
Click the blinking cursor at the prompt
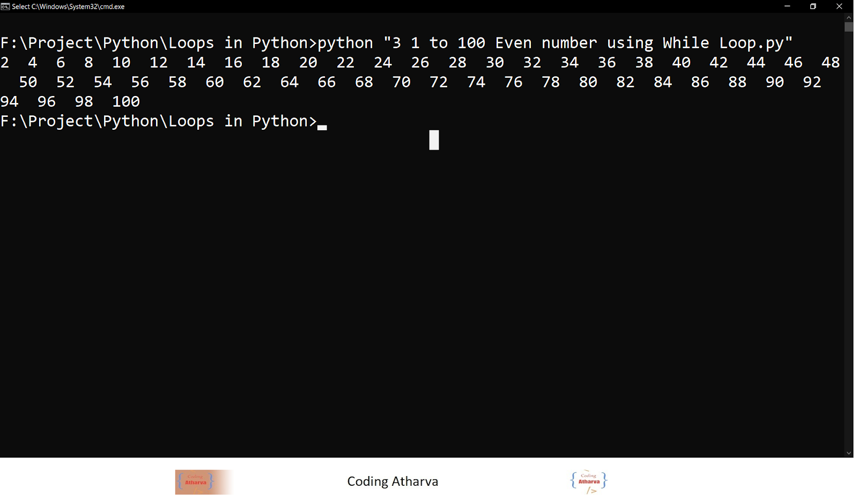[323, 125]
